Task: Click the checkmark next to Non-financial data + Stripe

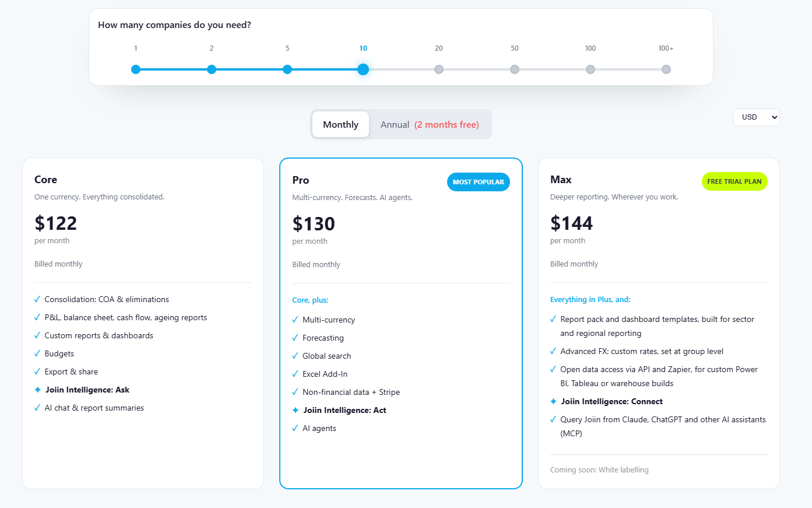Action: pos(295,392)
